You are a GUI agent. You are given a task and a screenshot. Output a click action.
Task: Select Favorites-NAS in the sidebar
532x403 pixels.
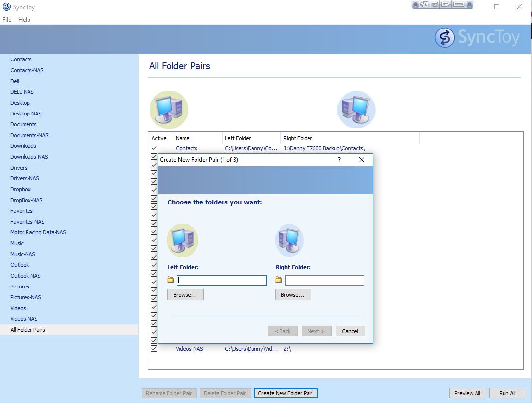click(28, 222)
